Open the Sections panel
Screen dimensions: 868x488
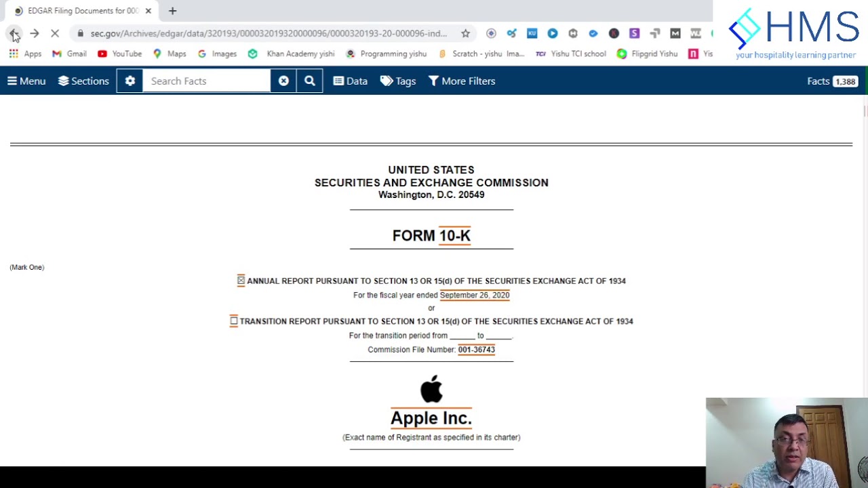[x=83, y=81]
